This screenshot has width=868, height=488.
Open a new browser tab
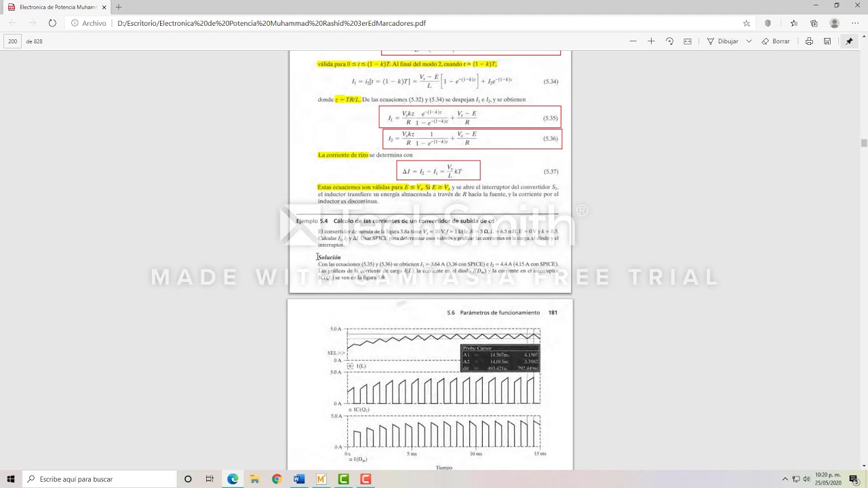tap(119, 7)
